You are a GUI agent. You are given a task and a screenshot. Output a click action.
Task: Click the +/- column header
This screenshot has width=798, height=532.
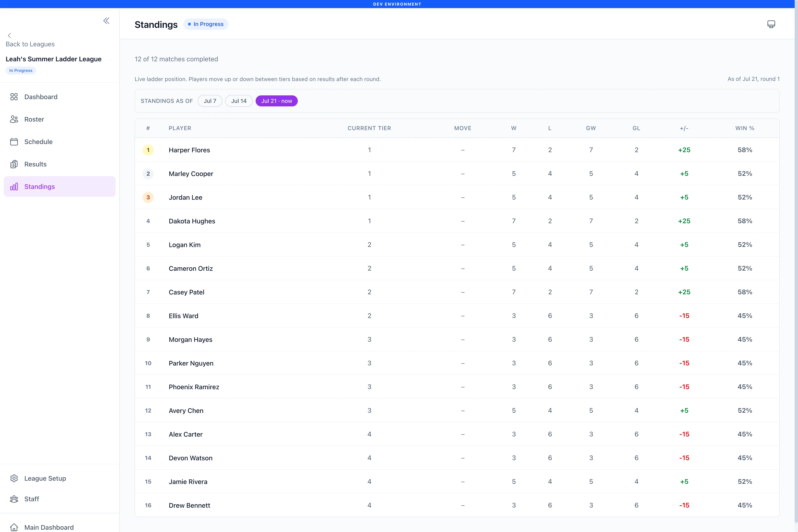(x=684, y=128)
